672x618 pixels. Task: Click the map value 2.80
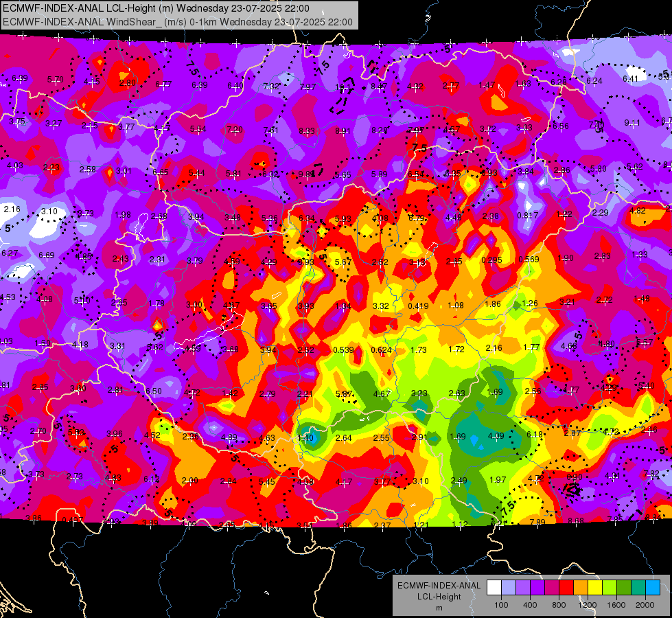click(x=127, y=83)
